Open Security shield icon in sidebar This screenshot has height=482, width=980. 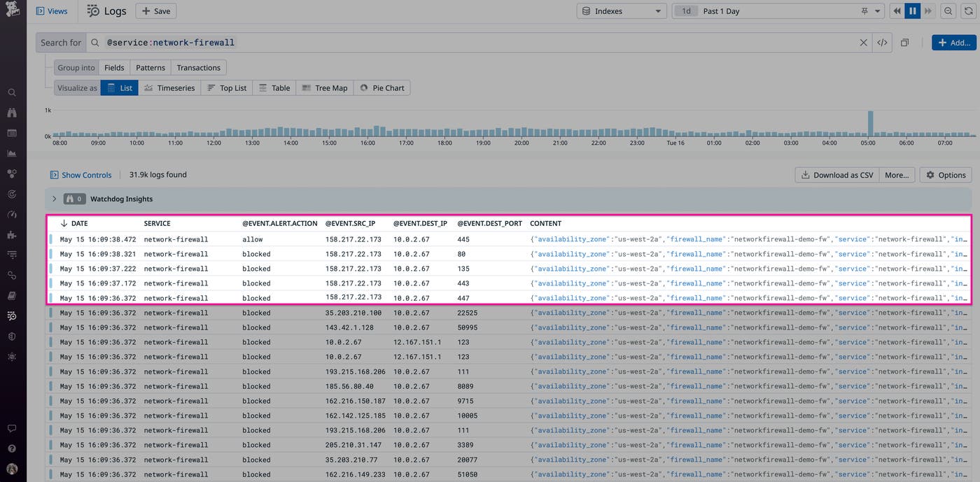[12, 336]
